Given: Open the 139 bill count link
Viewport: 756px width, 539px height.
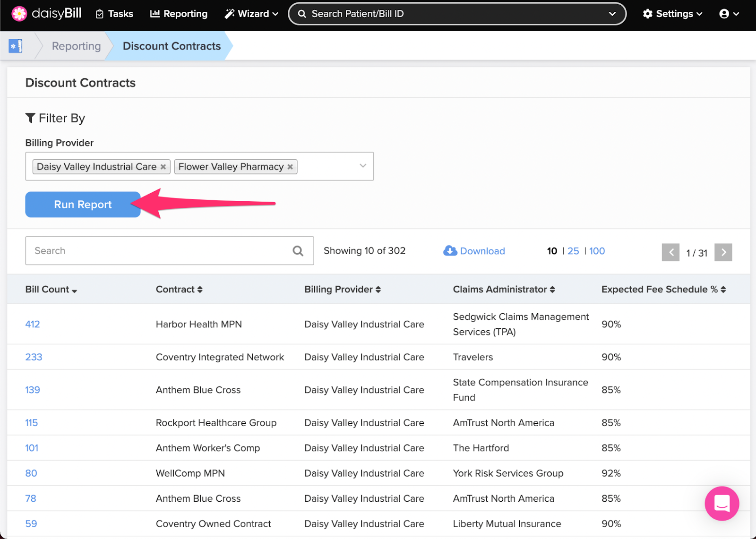Looking at the screenshot, I should (33, 390).
